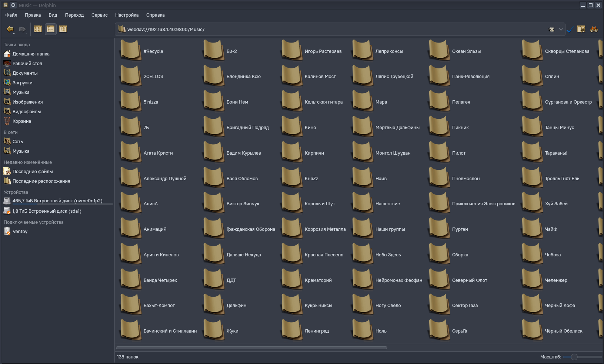Viewport: 604px width, 364px height.
Task: Expand the address bar history dropdown
Action: coord(561,30)
